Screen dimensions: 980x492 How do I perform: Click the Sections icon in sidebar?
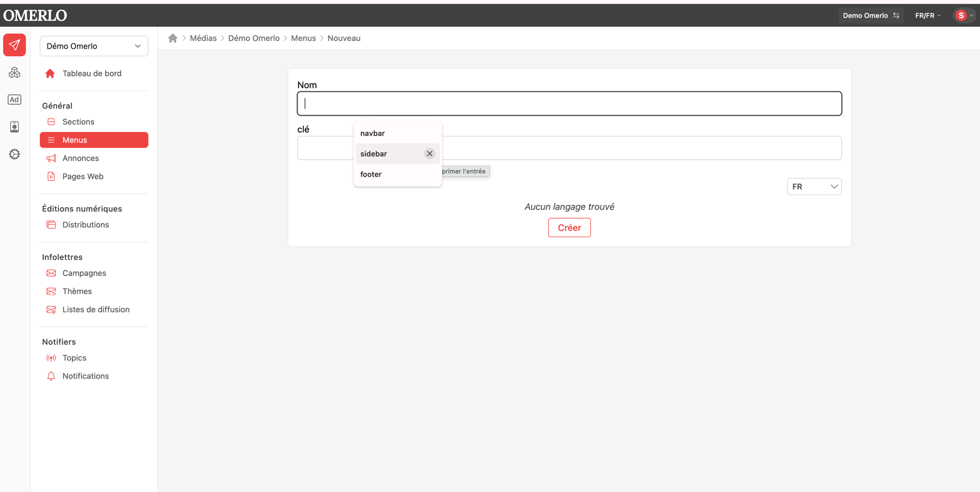51,122
